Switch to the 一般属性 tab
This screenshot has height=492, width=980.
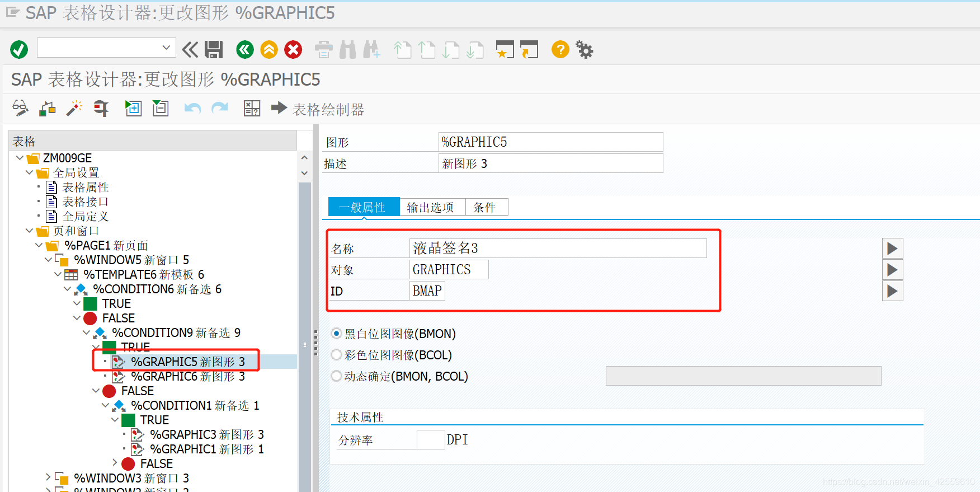pyautogui.click(x=364, y=207)
